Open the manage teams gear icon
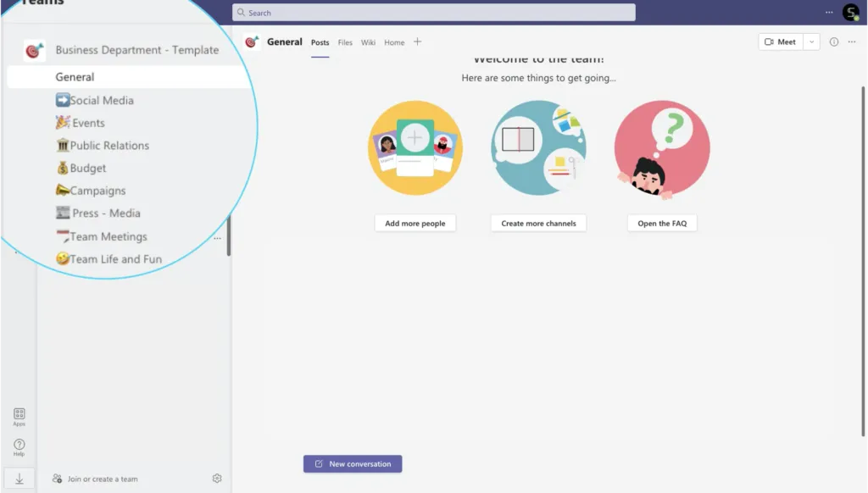This screenshot has height=493, width=868. coord(217,478)
